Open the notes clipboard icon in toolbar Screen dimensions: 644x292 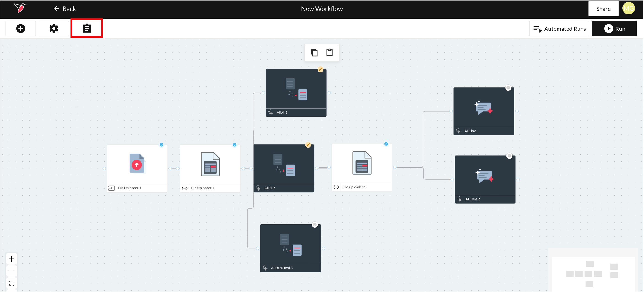tap(87, 28)
